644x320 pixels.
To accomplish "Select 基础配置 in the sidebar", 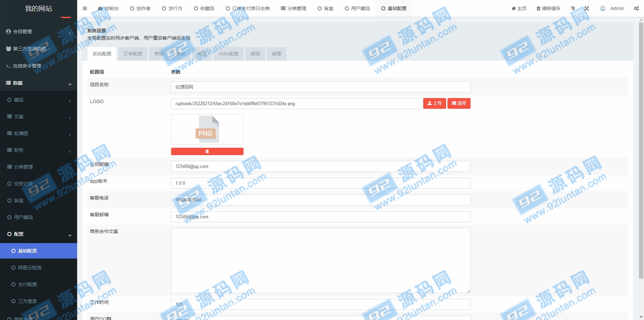I will pyautogui.click(x=39, y=251).
